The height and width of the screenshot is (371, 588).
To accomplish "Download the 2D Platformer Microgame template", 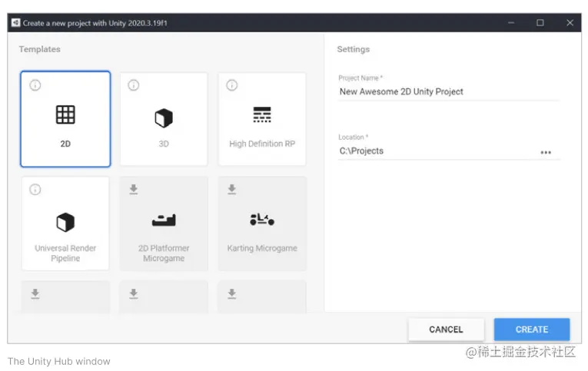I will click(134, 189).
